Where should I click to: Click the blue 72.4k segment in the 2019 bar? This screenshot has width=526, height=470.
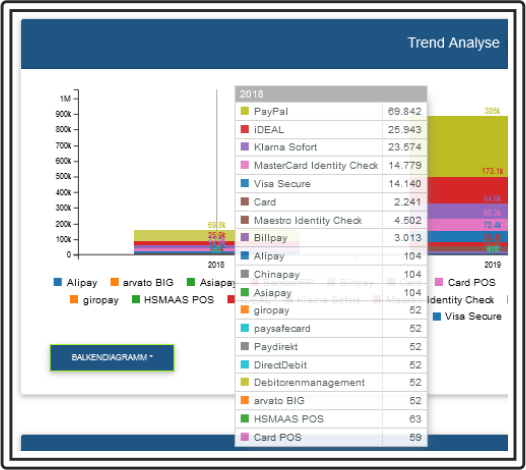[468, 237]
